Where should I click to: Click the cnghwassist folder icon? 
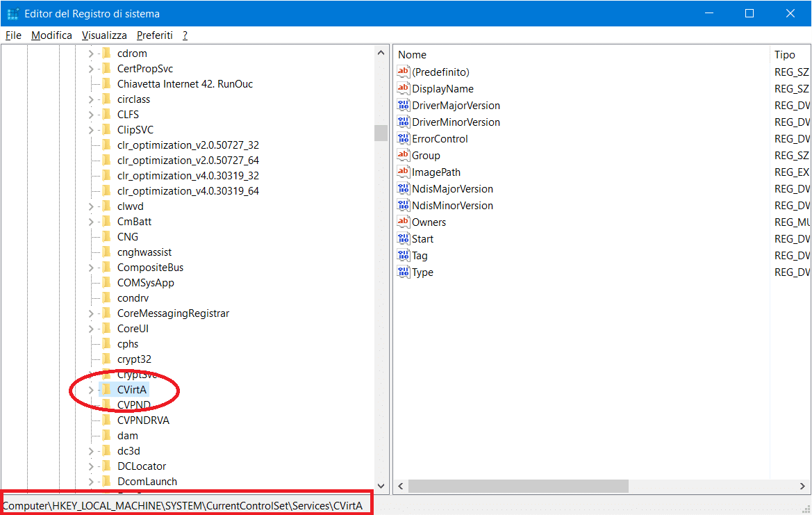[x=106, y=252]
